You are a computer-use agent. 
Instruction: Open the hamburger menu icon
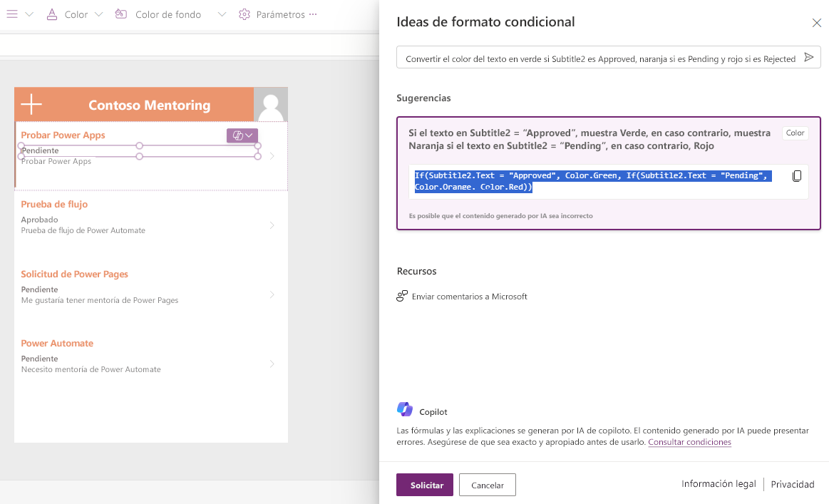(x=11, y=14)
